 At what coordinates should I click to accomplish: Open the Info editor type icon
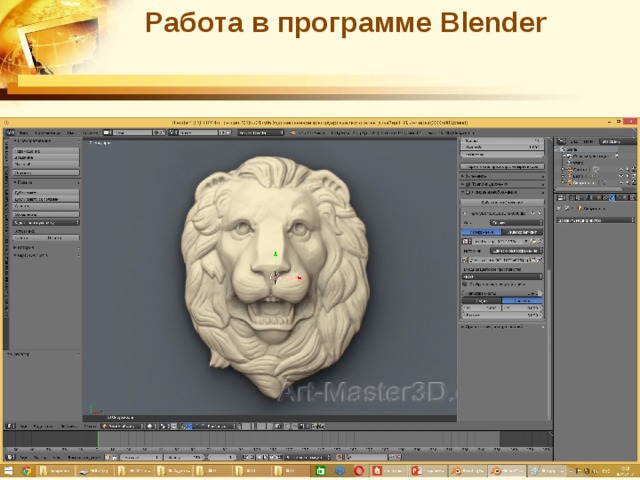coord(10,133)
